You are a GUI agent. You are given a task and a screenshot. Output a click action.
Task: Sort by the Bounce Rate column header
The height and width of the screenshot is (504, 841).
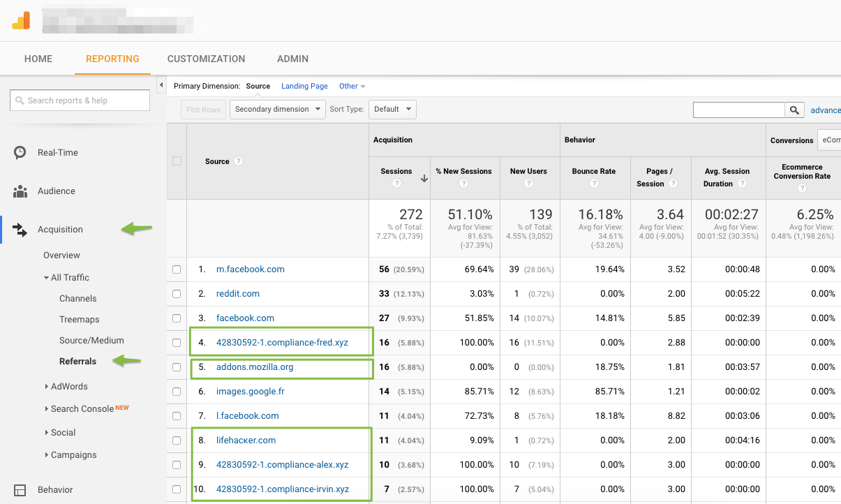594,171
